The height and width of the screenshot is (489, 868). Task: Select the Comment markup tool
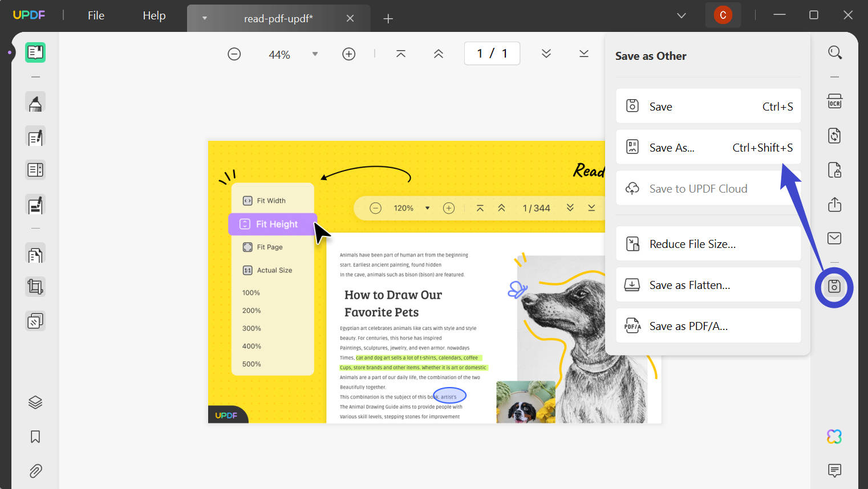[35, 103]
